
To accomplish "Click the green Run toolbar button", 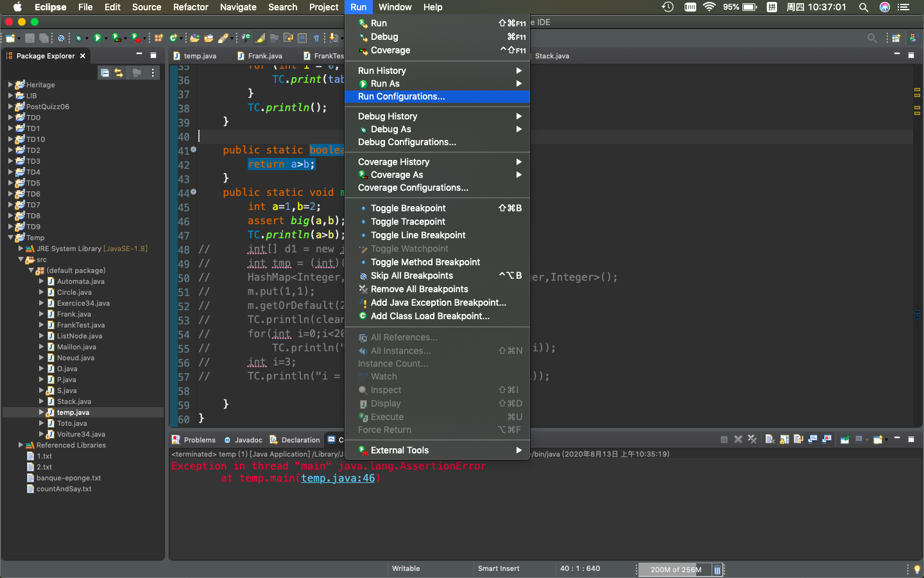I will (97, 39).
